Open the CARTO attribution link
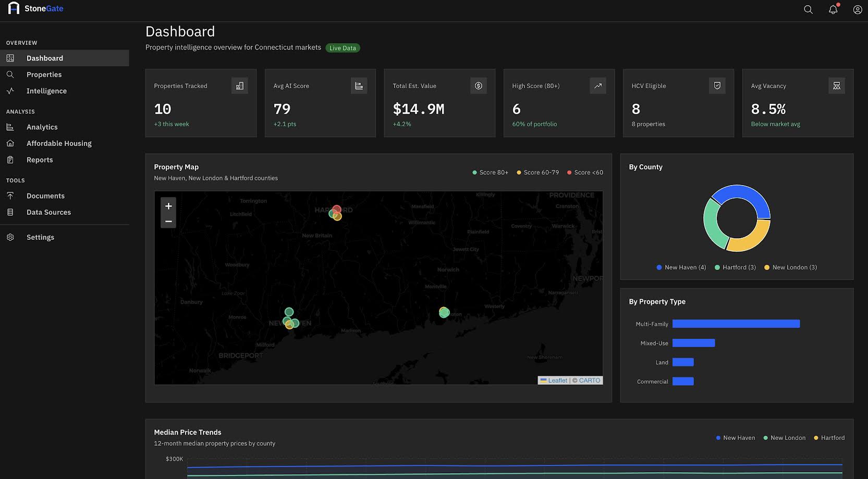This screenshot has height=479, width=868. click(590, 380)
